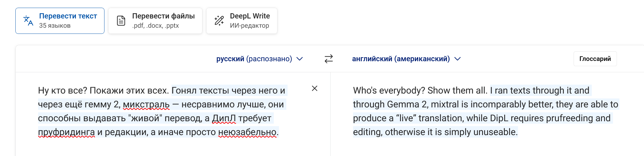The image size is (644, 156).
Task: Click the empty area below the source text
Action: [x=172, y=147]
